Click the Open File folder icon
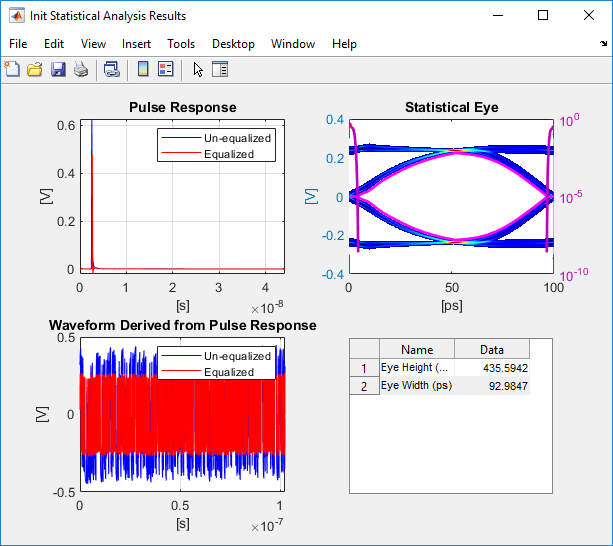 pos(35,70)
